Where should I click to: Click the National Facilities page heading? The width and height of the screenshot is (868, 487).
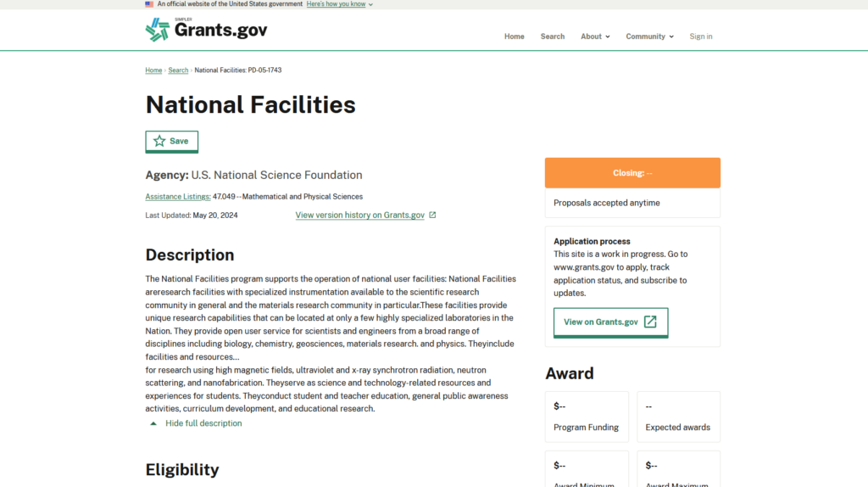tap(250, 104)
